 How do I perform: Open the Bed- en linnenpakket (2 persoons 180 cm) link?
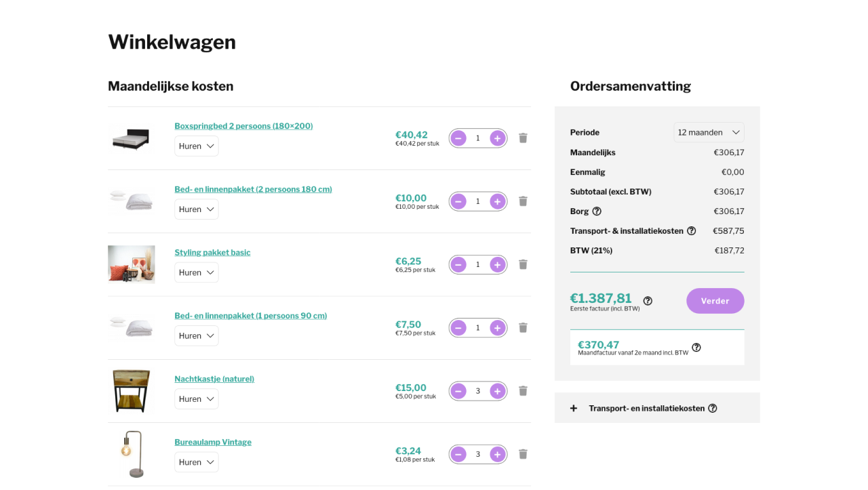tap(253, 190)
